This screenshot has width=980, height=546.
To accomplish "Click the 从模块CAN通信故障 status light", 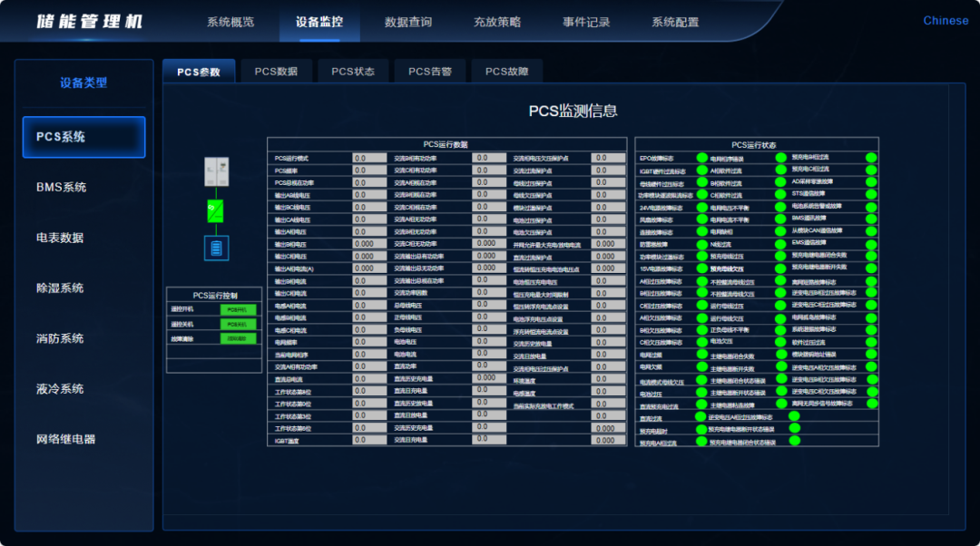I will tap(871, 231).
